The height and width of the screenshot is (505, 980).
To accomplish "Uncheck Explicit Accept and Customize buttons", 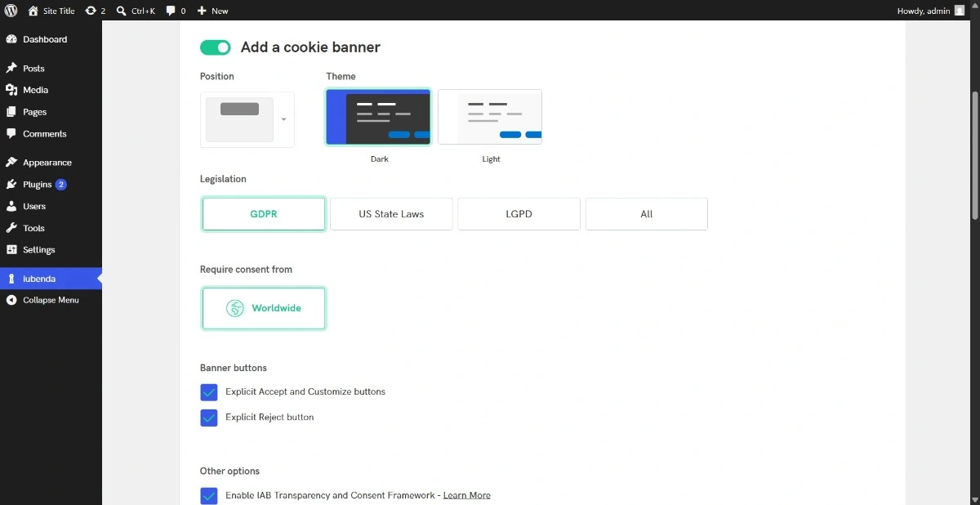I will click(x=209, y=392).
